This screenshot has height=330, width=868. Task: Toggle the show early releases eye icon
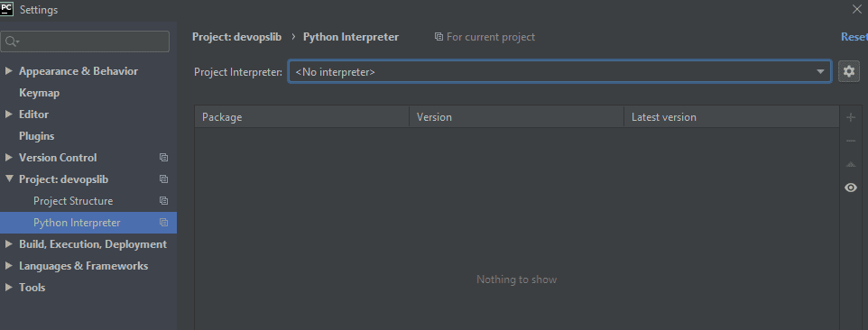851,188
